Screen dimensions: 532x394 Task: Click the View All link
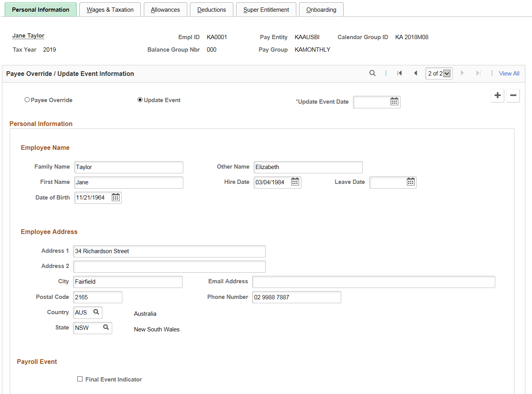[509, 73]
